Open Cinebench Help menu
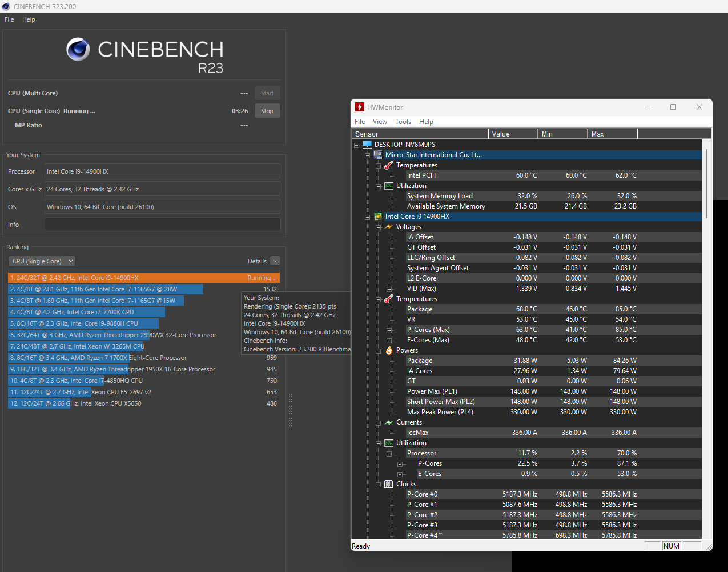The height and width of the screenshot is (572, 728). pyautogui.click(x=29, y=19)
